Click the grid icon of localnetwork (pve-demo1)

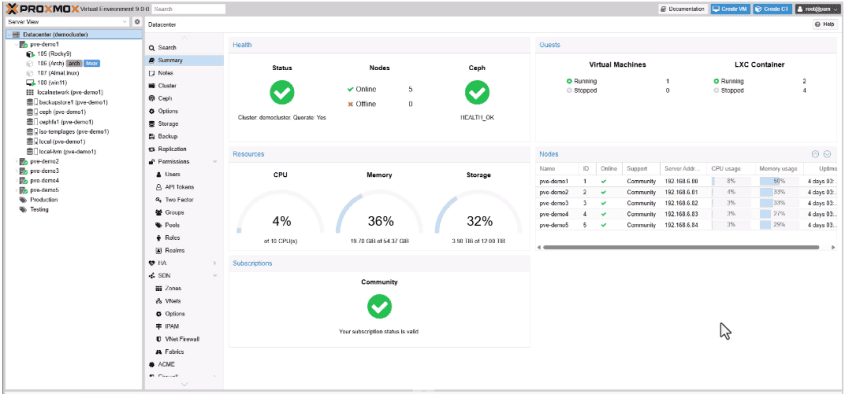pyautogui.click(x=30, y=93)
